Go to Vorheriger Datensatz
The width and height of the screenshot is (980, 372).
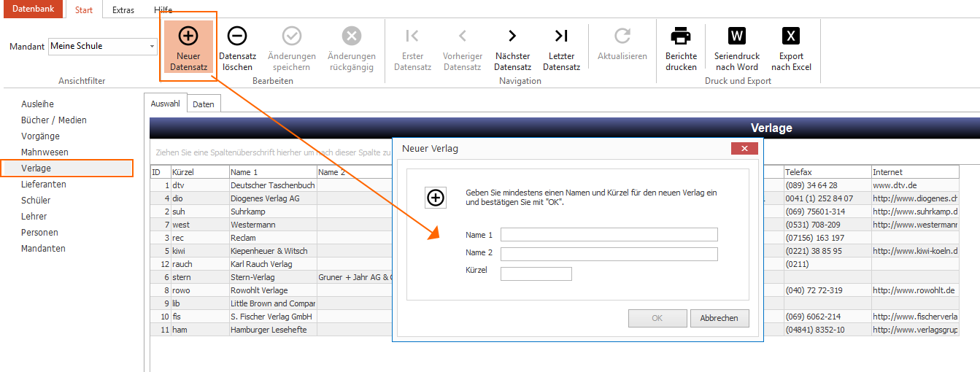(x=463, y=49)
